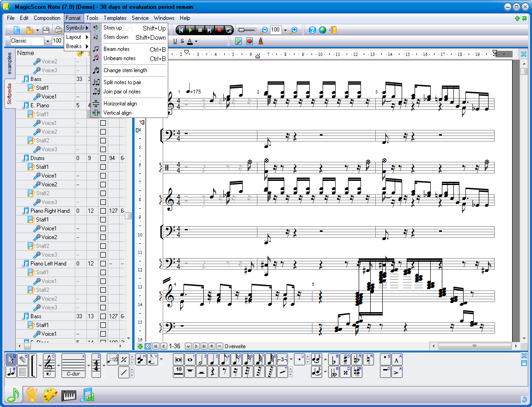Toggle checkbox in the Drums row
This screenshot has width=532, height=407.
pos(103,158)
